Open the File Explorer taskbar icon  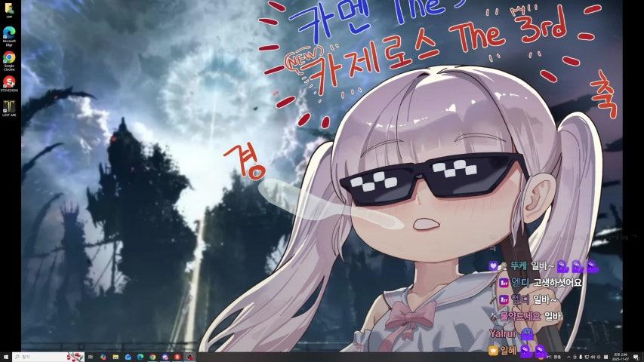point(116,357)
